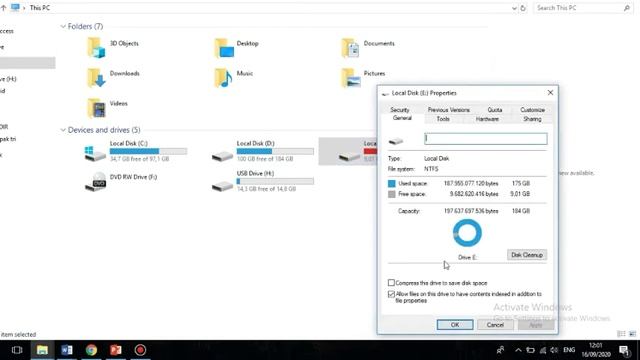Switch to the Hardware tab
Screen dimensions: 640x360
click(x=487, y=119)
